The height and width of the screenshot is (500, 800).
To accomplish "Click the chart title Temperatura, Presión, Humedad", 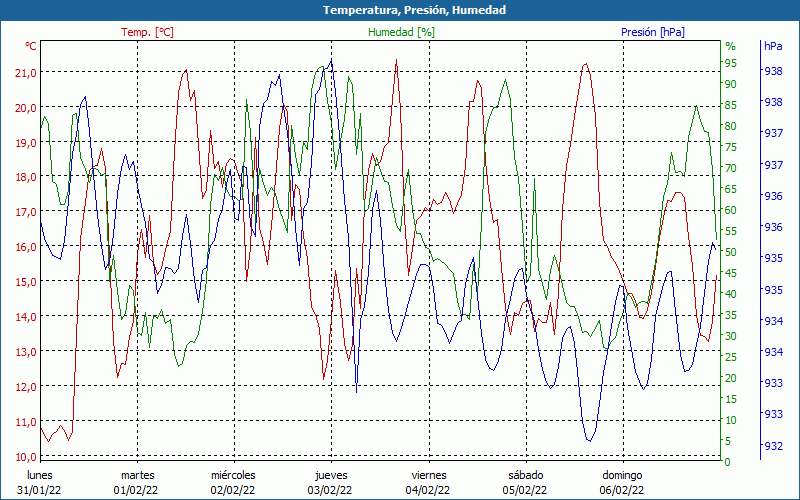I will 414,10.
